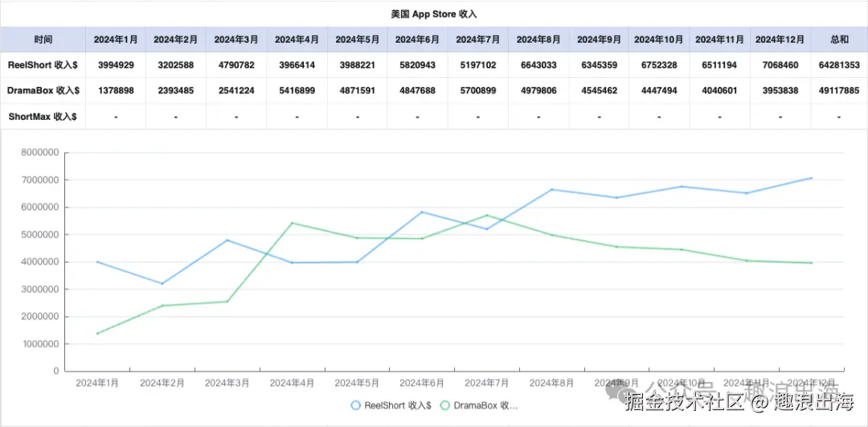Screen dimensions: 868x427
Task: Click ReelShort line data point at 2024年12月
Action: pyautogui.click(x=812, y=179)
